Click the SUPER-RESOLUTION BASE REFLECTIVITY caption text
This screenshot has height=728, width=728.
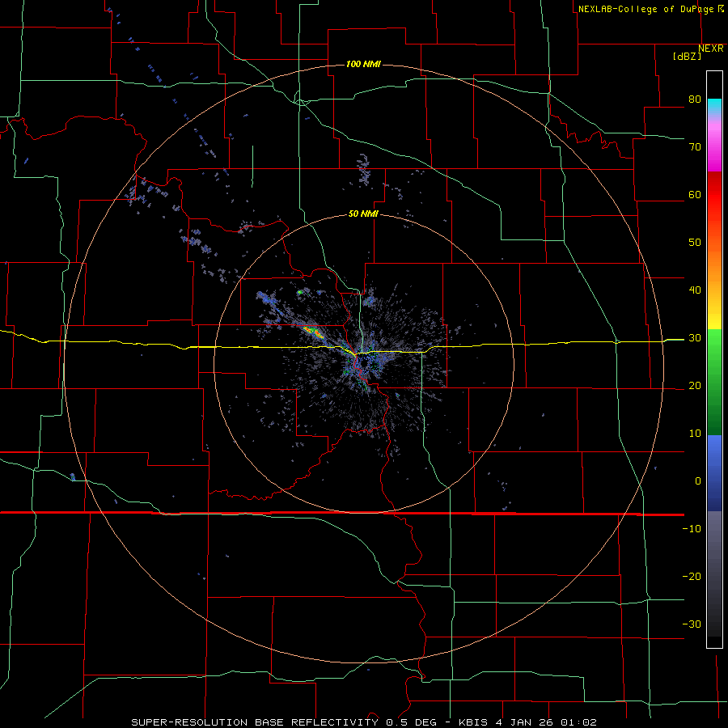point(255,722)
